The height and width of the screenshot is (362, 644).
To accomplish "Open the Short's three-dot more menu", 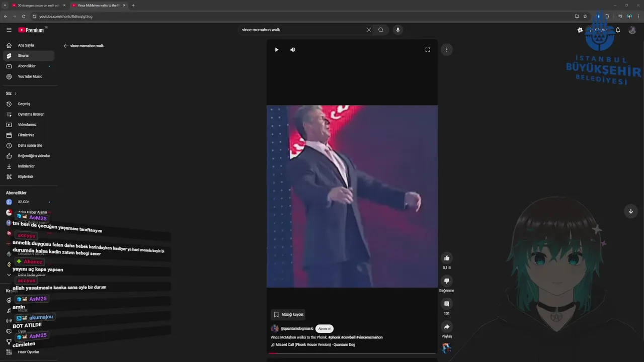I will 447,50.
